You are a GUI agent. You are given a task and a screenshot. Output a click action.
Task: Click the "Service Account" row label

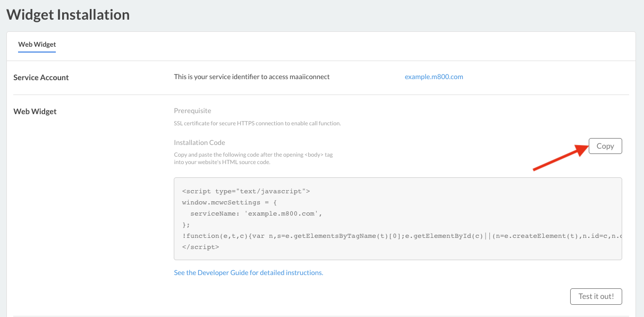(x=41, y=78)
